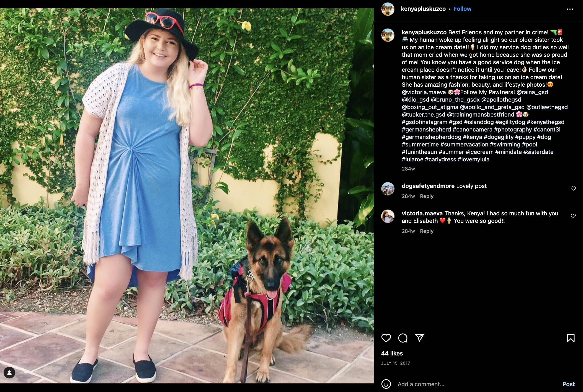Viewport: 583px width, 392px height.
Task: Like the post with heart icon
Action: 386,338
